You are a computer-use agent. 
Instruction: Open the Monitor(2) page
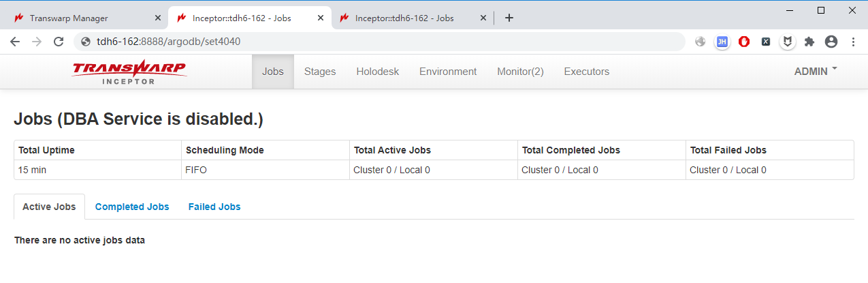click(x=520, y=72)
